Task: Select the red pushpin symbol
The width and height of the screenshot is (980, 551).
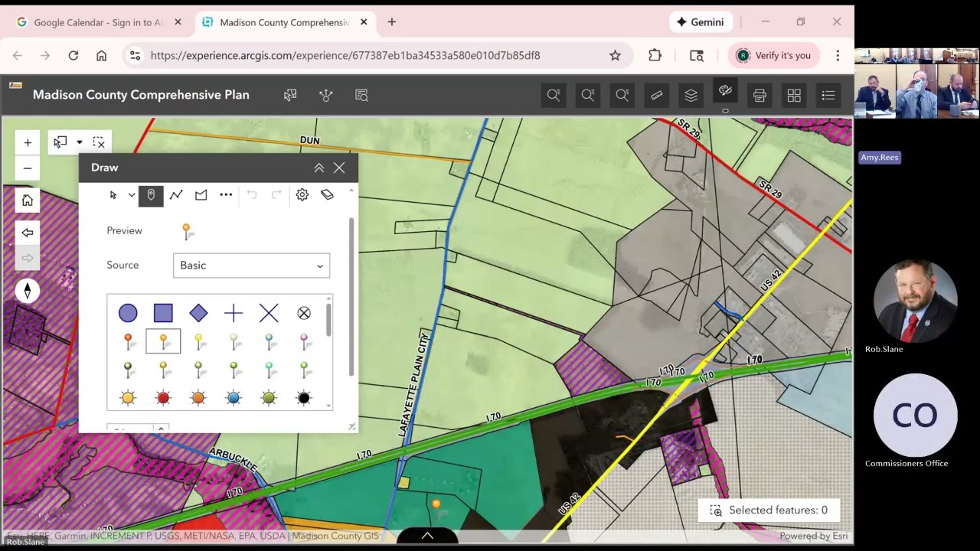Action: coord(128,341)
